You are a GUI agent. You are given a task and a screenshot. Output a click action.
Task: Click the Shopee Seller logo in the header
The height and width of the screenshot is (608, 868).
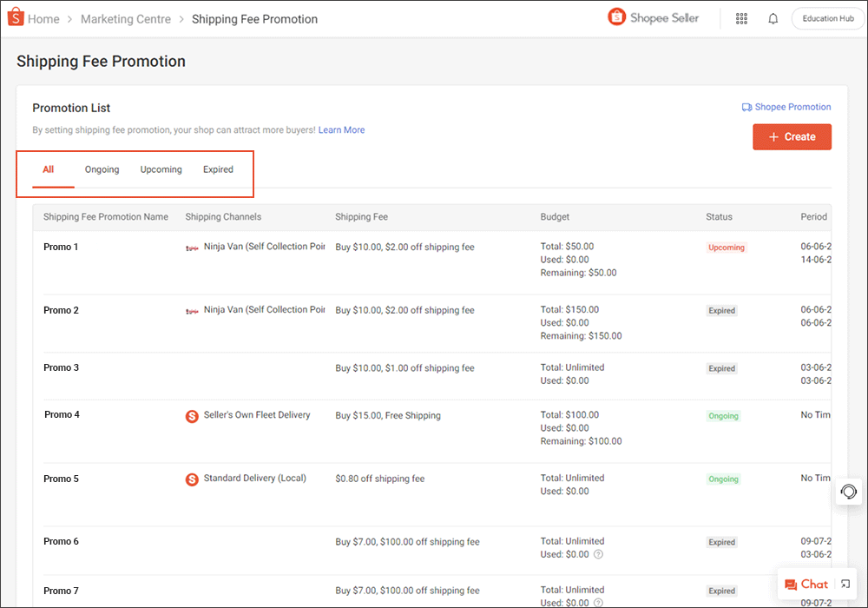click(x=653, y=17)
